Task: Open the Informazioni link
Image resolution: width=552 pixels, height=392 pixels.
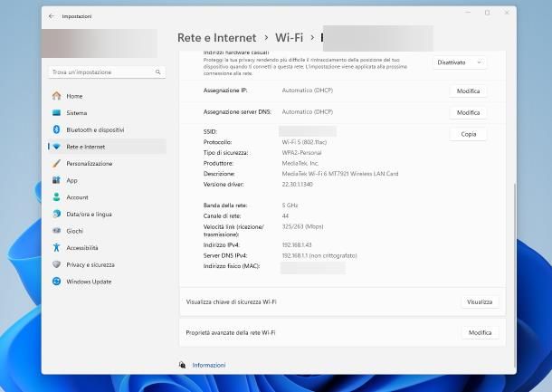Action: point(209,365)
